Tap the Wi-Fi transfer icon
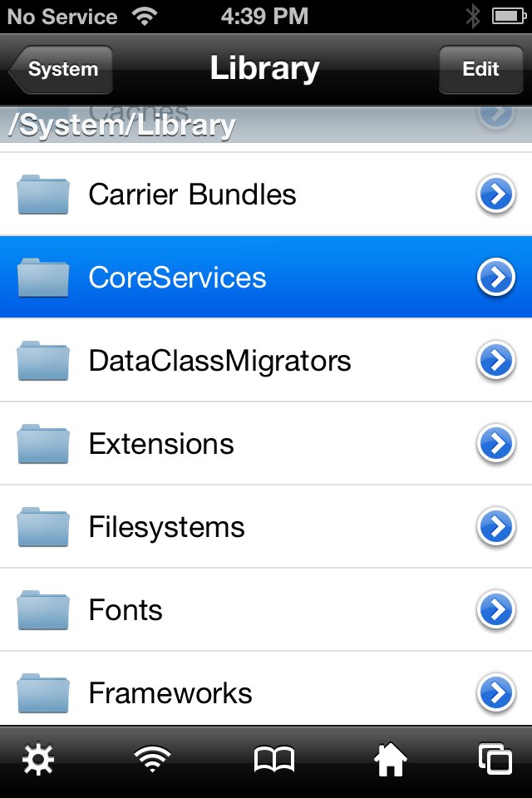The image size is (532, 798). [152, 760]
